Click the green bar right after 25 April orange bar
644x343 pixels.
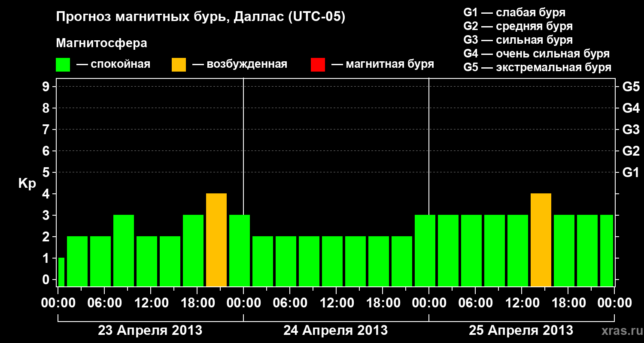(x=564, y=250)
